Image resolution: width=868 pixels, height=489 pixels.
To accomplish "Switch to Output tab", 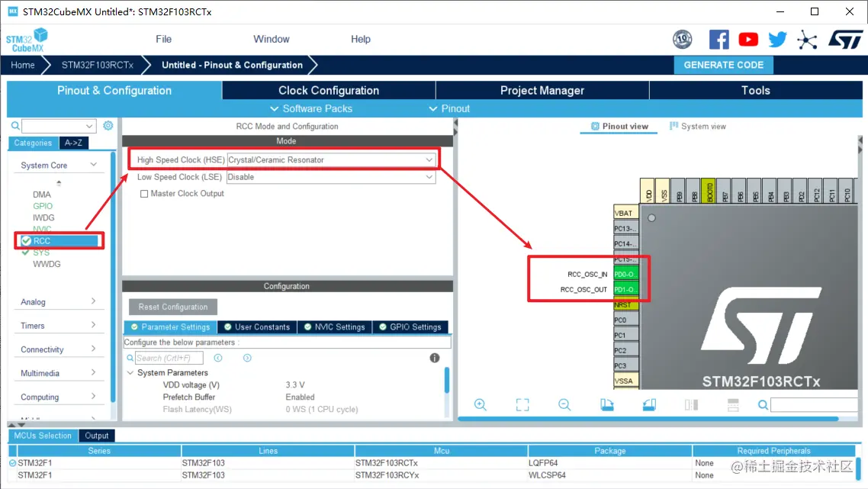I will coord(97,436).
